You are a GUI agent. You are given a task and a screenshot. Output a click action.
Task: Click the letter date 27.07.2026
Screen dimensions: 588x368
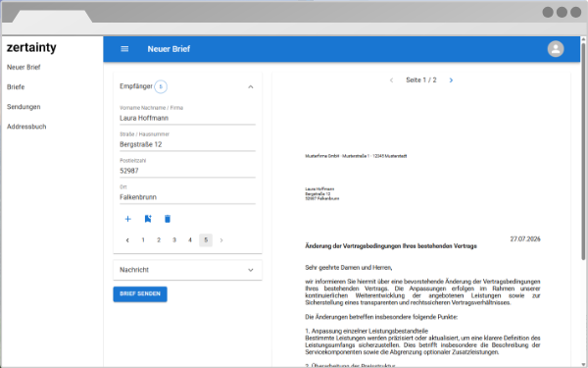click(x=525, y=238)
